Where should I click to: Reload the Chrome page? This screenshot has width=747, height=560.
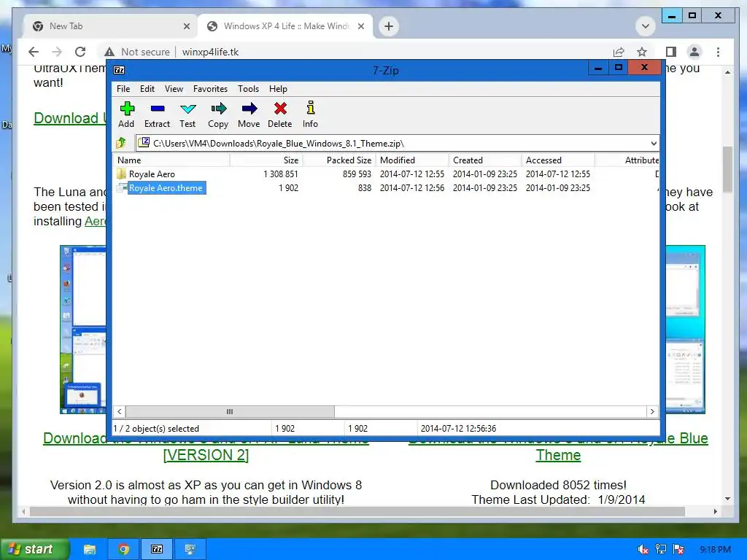coord(80,52)
